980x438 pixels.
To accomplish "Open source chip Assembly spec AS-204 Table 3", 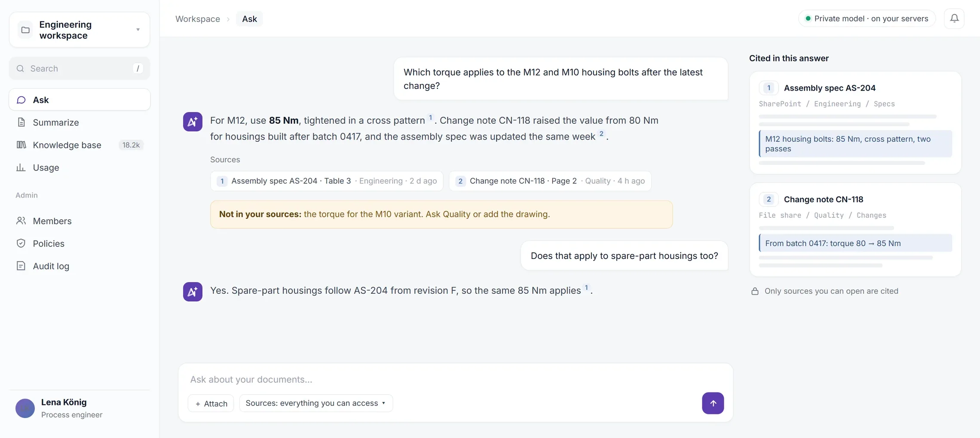I will (327, 181).
